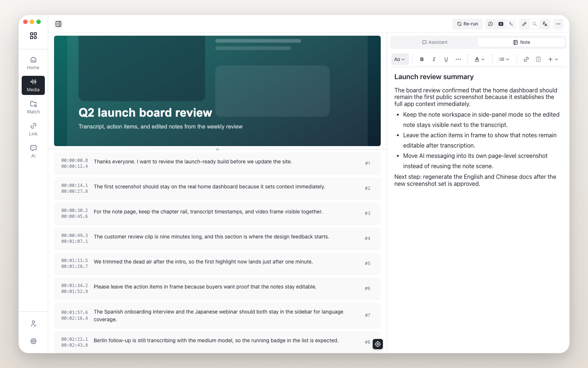The height and width of the screenshot is (368, 588).
Task: Open the Link section
Action: coord(33,129)
